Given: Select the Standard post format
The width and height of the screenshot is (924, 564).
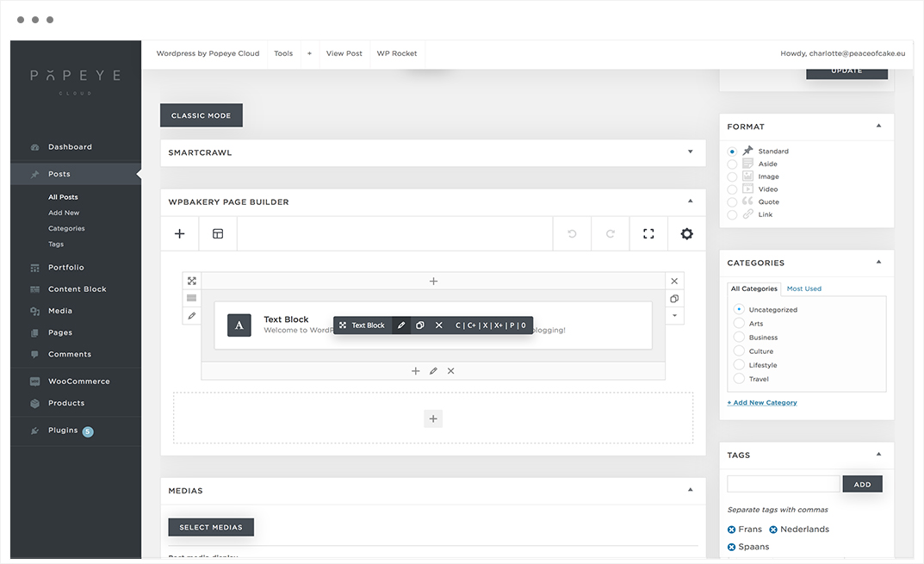Looking at the screenshot, I should tap(732, 152).
